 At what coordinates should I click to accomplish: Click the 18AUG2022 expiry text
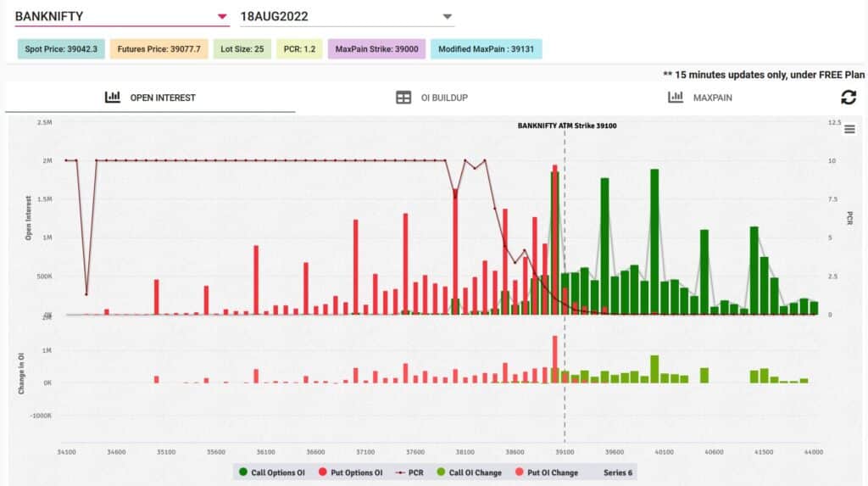click(x=274, y=17)
